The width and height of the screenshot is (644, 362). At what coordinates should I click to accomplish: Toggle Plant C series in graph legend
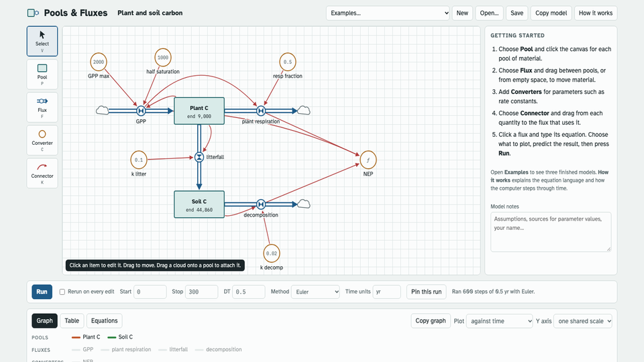(x=86, y=337)
